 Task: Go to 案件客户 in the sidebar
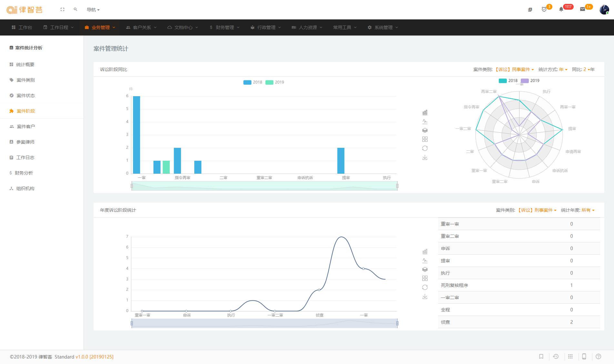26,126
